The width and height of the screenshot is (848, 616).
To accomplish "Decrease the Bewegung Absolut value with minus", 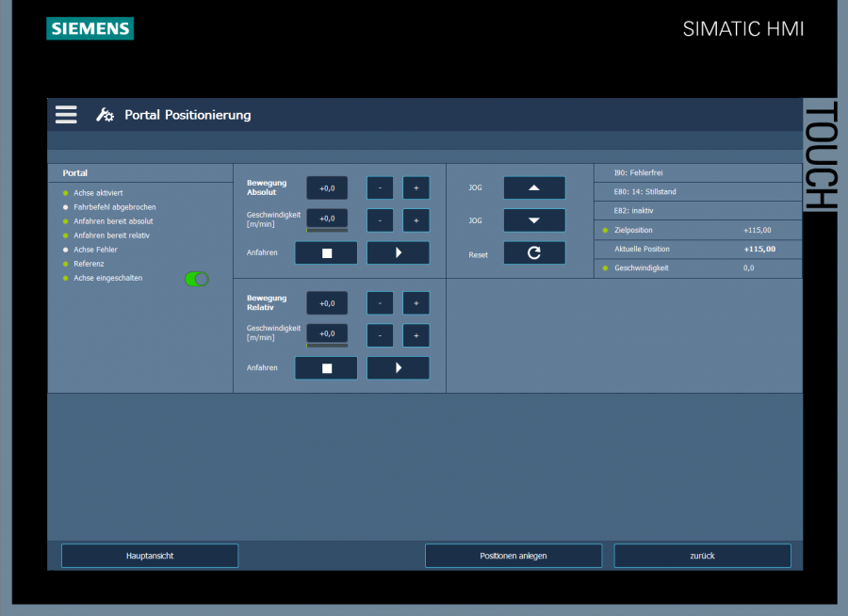I will (x=380, y=188).
